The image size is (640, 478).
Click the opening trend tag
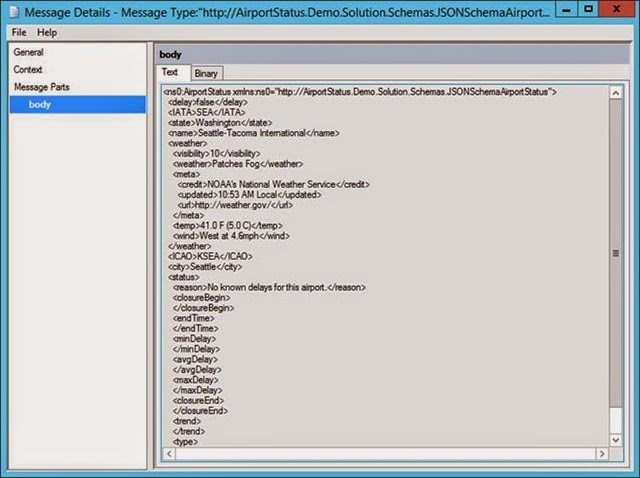[x=187, y=421]
